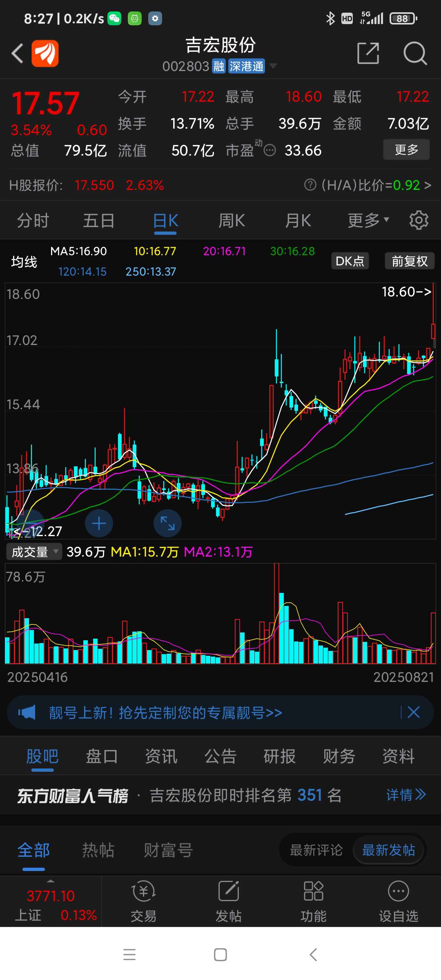Select 日K chart tab
The width and height of the screenshot is (441, 980).
(165, 220)
